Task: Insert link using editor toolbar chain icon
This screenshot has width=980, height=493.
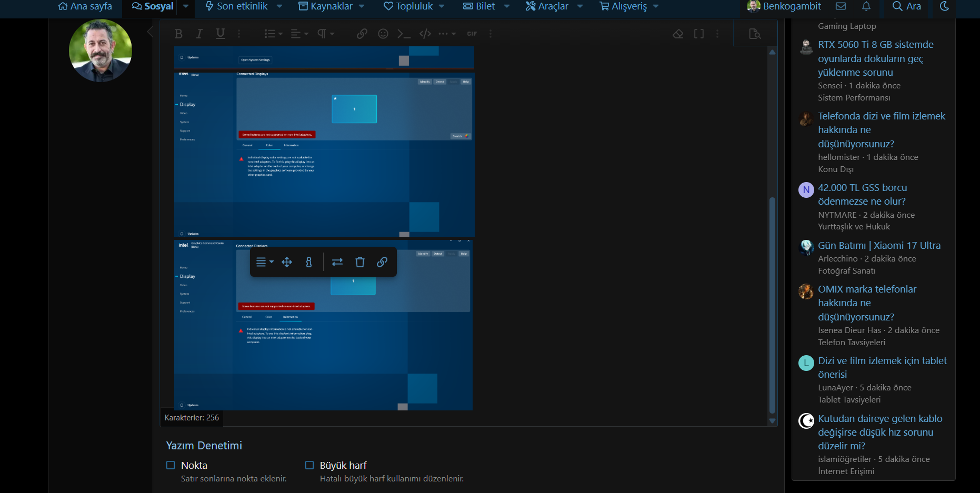Action: tap(362, 34)
